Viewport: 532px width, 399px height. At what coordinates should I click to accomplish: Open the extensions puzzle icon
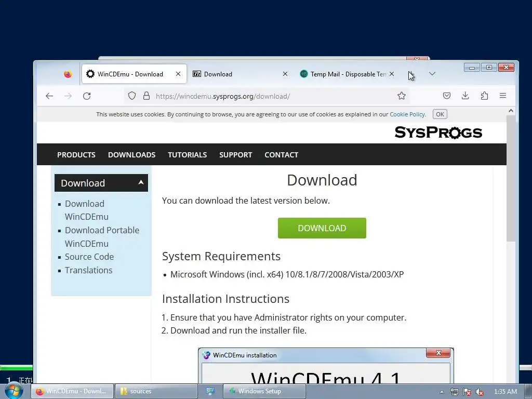click(484, 96)
